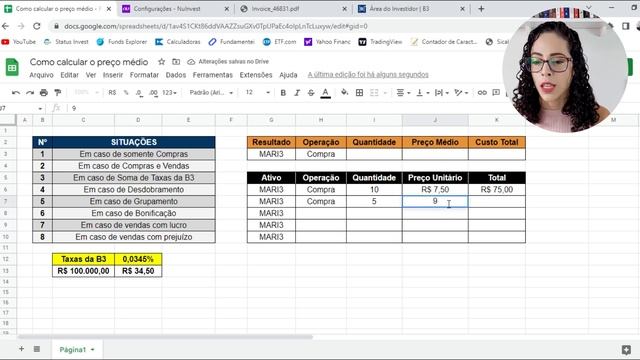Open the Ver menu

[x=91, y=75]
